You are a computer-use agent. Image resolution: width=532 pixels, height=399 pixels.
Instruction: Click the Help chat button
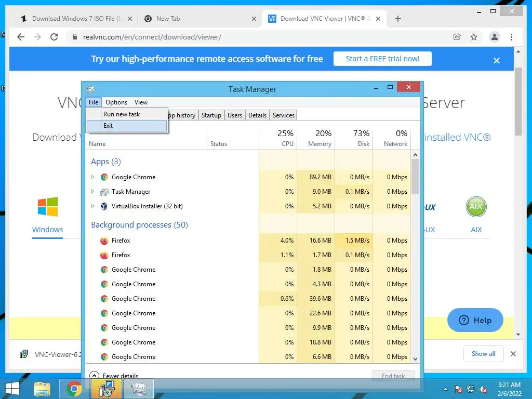tap(475, 320)
